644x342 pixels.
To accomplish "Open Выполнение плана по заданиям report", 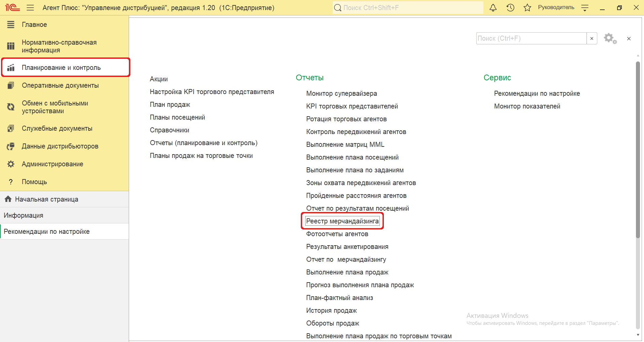I will click(355, 170).
